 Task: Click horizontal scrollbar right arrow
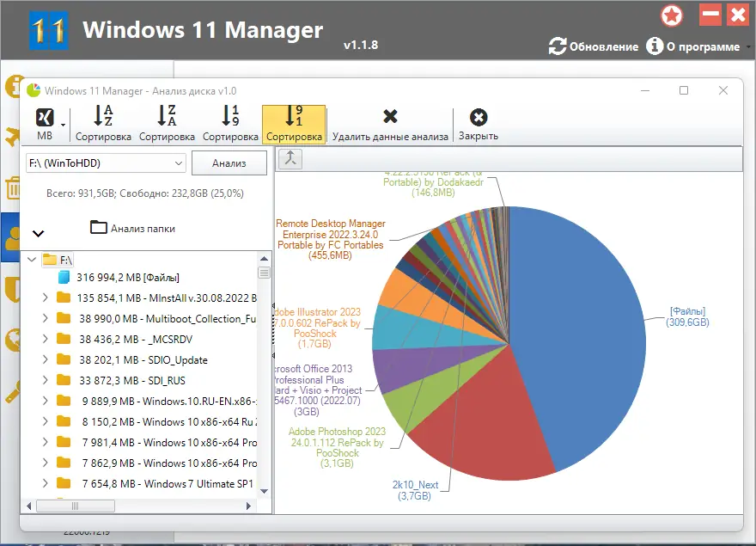248,506
